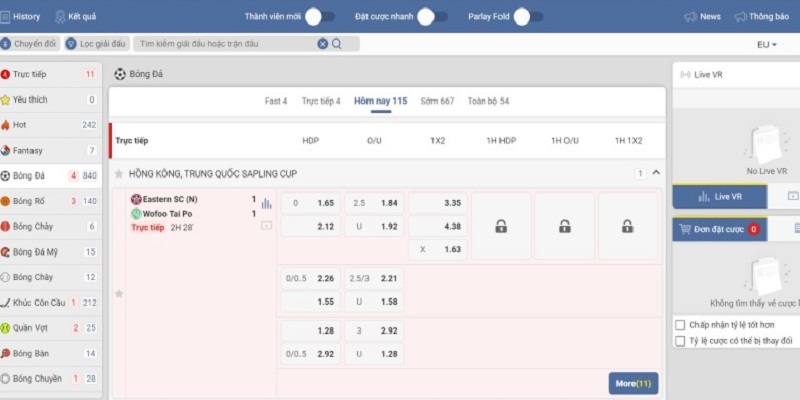Image resolution: width=800 pixels, height=400 pixels.
Task: Select the Trực tiếp 4 tab
Action: (321, 101)
